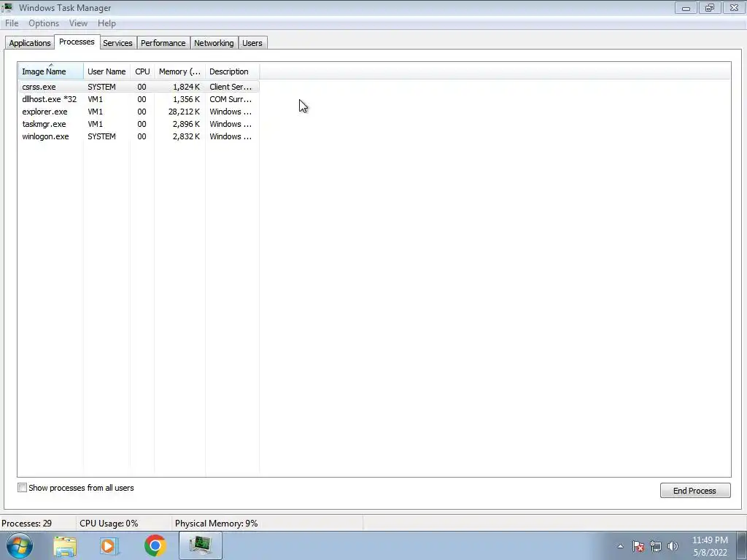747x560 pixels.
Task: Open the File menu
Action: pos(12,23)
